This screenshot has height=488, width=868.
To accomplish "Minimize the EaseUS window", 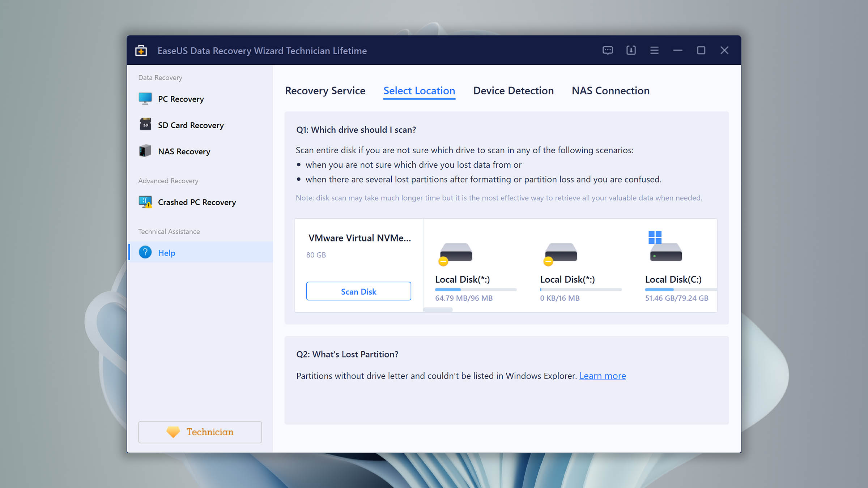I will point(678,51).
